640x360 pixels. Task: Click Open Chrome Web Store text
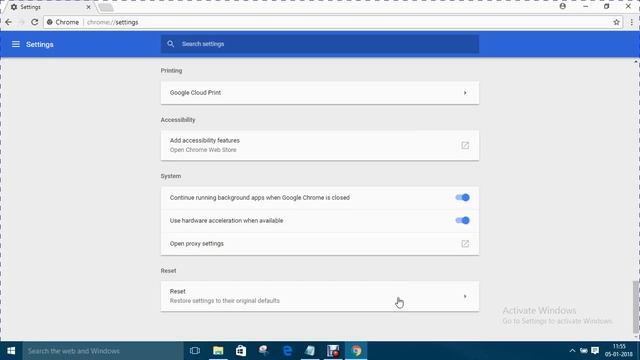click(x=203, y=150)
